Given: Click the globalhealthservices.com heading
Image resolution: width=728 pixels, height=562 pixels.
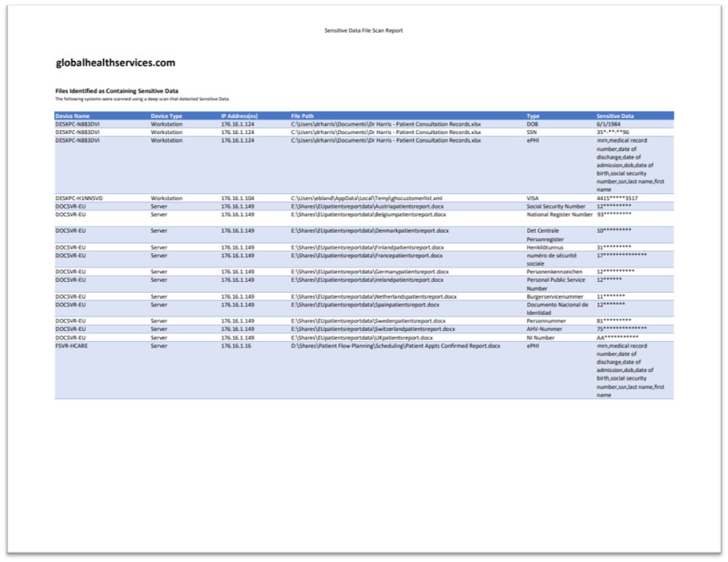Looking at the screenshot, I should [116, 62].
